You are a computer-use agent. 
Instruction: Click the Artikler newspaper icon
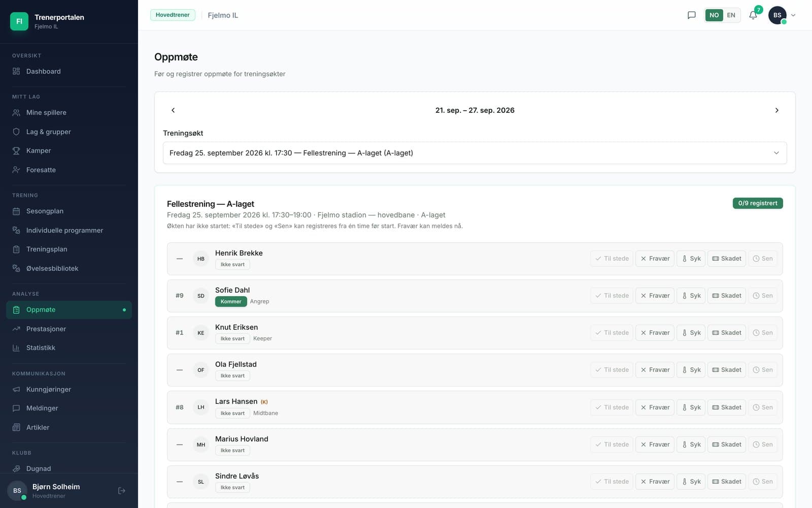point(16,427)
